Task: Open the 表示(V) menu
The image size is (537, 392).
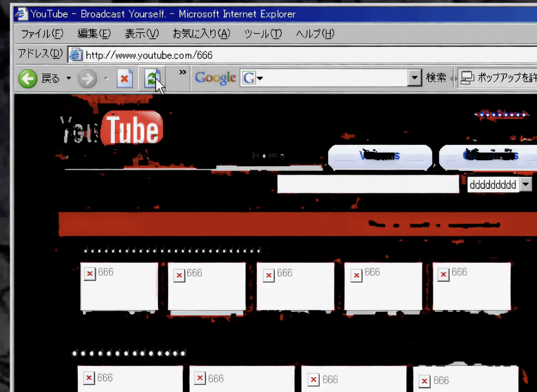Action: 142,34
